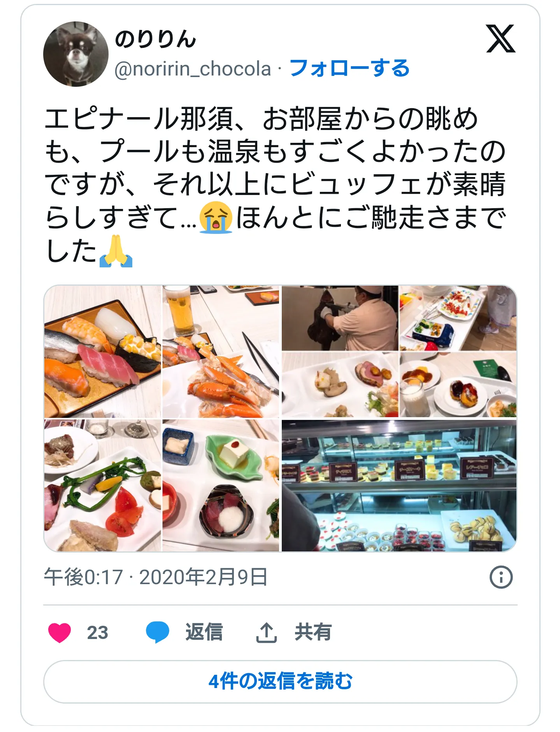This screenshot has width=560, height=732.
Task: Click the 共有 share label
Action: coord(313,632)
